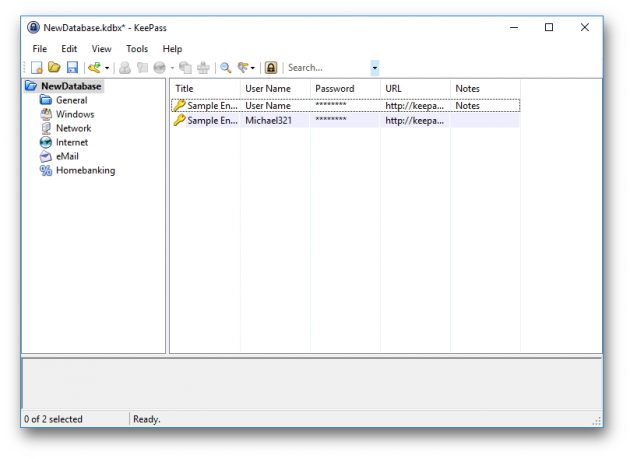The width and height of the screenshot is (630, 459).
Task: Click the Copy Password toolbar icon
Action: pos(142,68)
